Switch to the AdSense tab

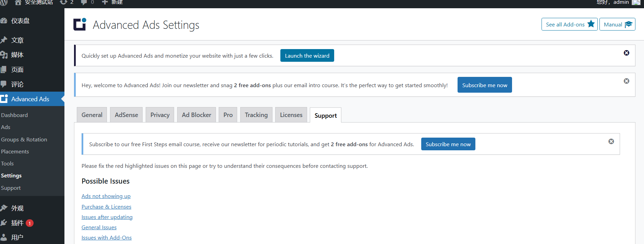(x=126, y=115)
